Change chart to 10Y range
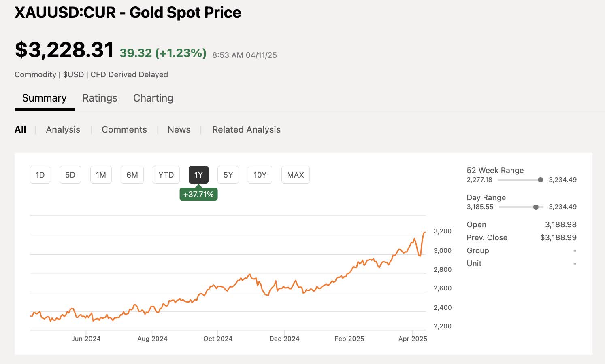The image size is (605, 364). pos(260,175)
